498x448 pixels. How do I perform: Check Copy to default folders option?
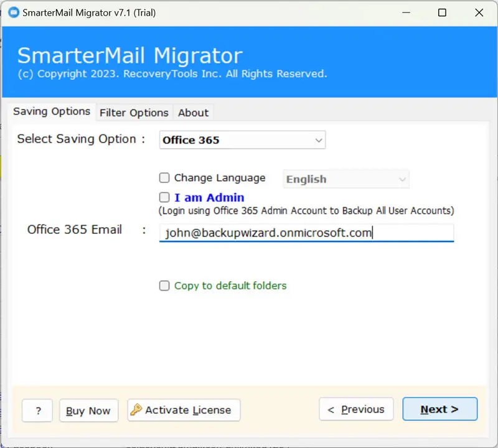164,286
